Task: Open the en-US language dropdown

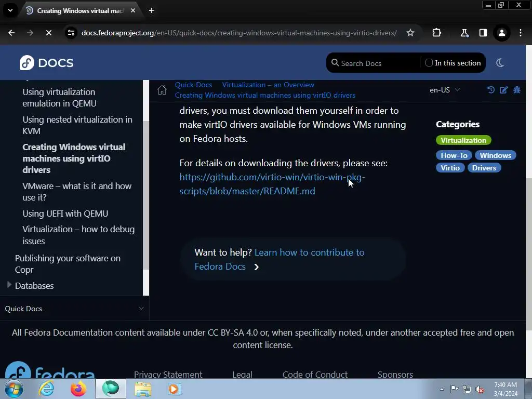Action: click(x=445, y=90)
